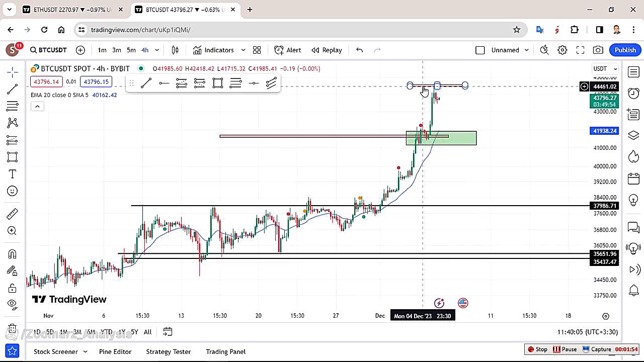Undo the last chart action

[359, 50]
